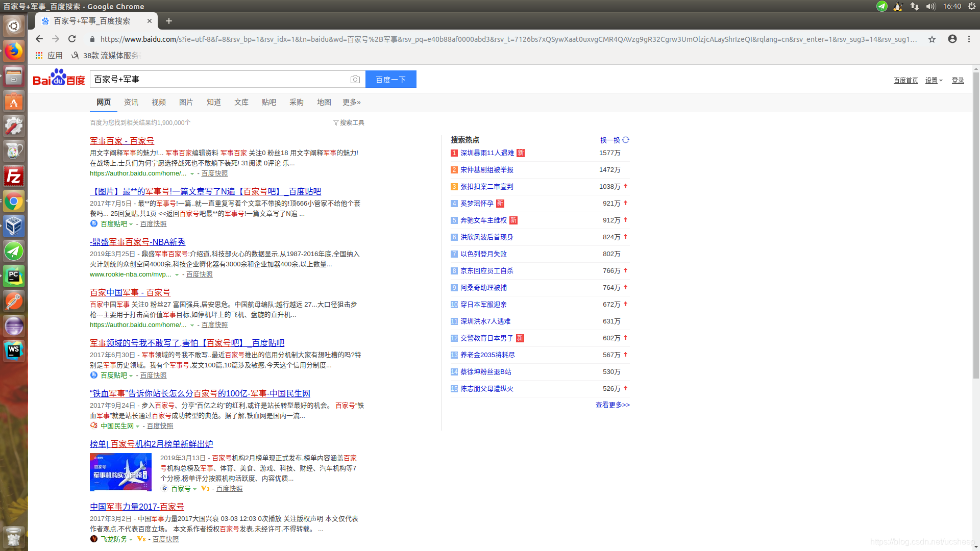Open Eclipse from the dock
This screenshot has width=980, height=551.
[14, 326]
